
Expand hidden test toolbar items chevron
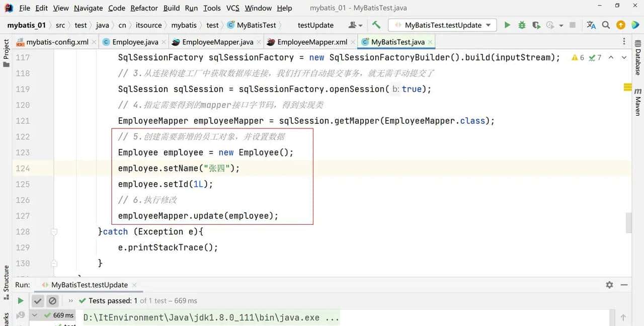[71, 301]
